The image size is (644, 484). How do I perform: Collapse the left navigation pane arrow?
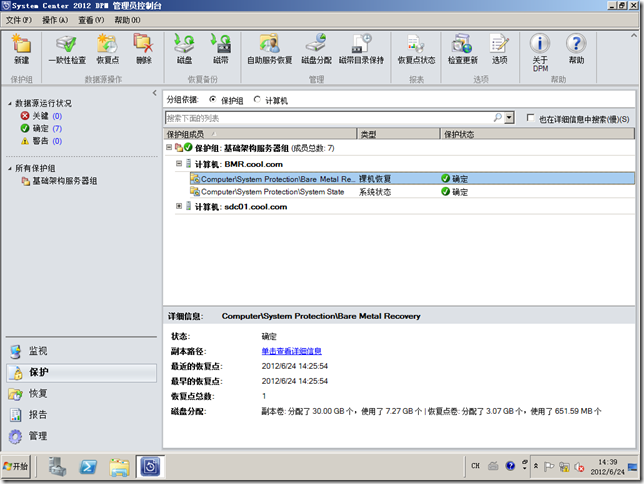tap(154, 93)
